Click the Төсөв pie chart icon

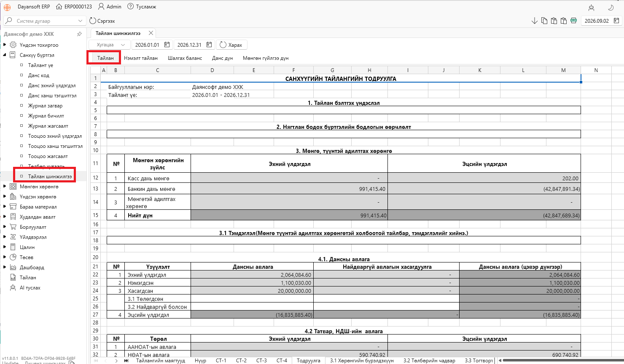[x=13, y=257]
